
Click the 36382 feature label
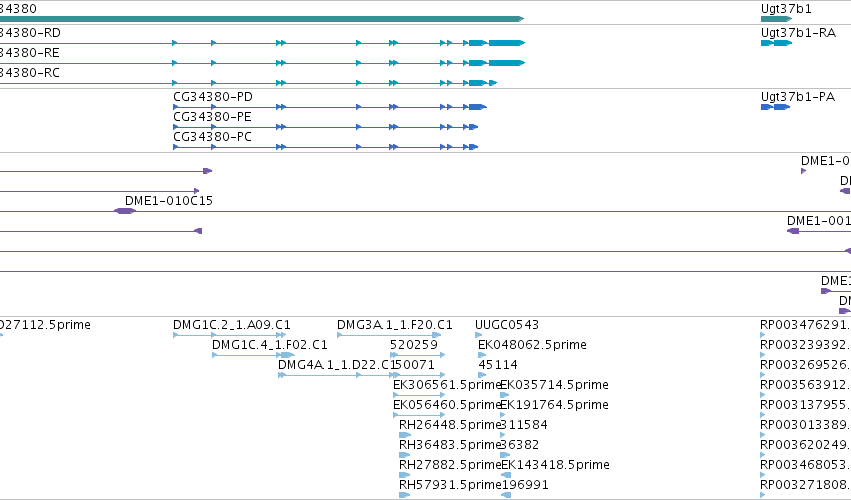click(x=520, y=445)
